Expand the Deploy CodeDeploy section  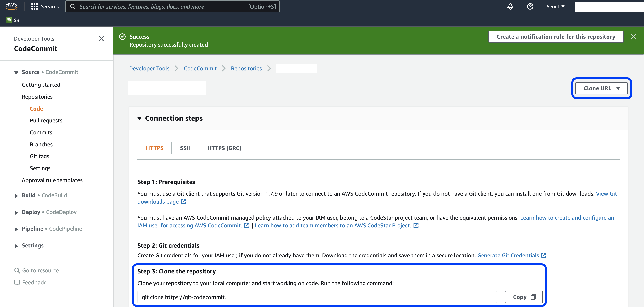pyautogui.click(x=16, y=212)
